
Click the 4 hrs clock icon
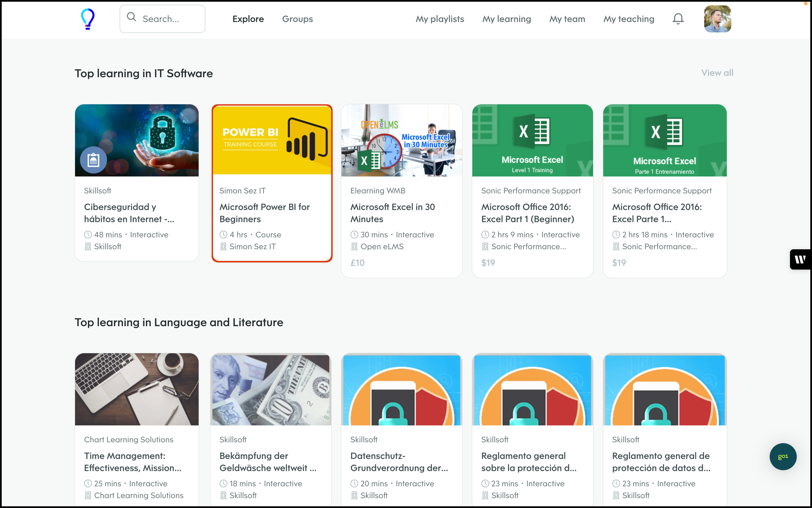[223, 235]
